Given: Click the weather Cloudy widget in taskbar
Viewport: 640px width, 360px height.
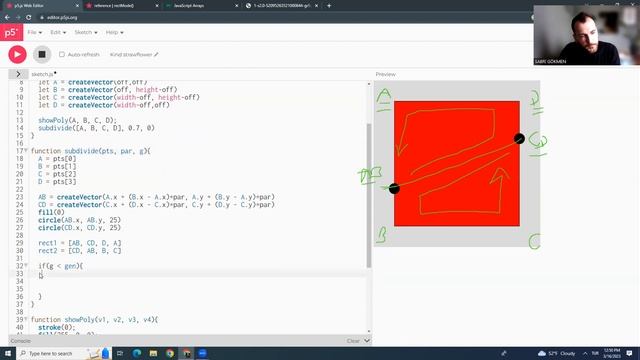Looking at the screenshot, I should point(556,353).
